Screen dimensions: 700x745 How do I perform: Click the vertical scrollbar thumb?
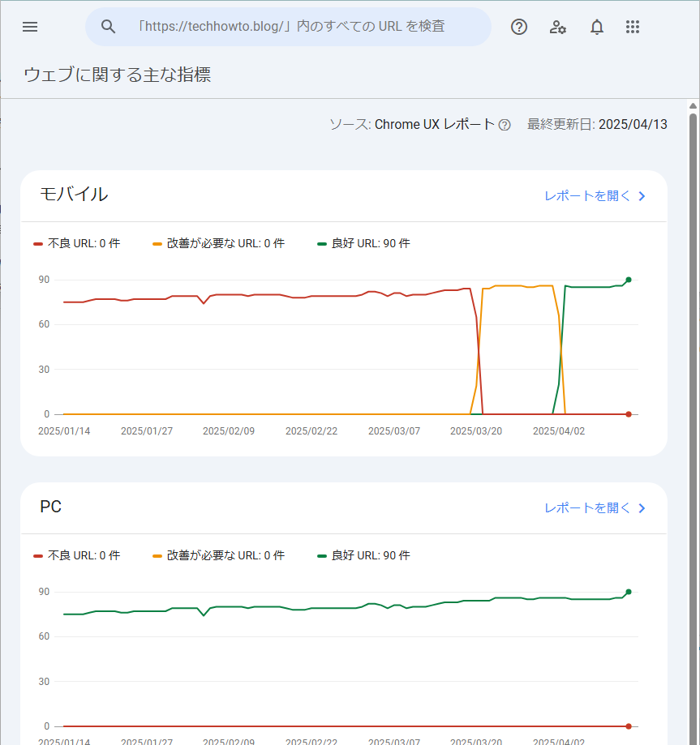coord(693,427)
